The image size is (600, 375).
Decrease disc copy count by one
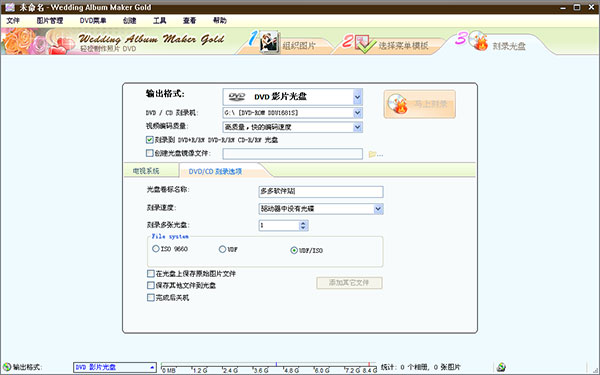tap(303, 228)
